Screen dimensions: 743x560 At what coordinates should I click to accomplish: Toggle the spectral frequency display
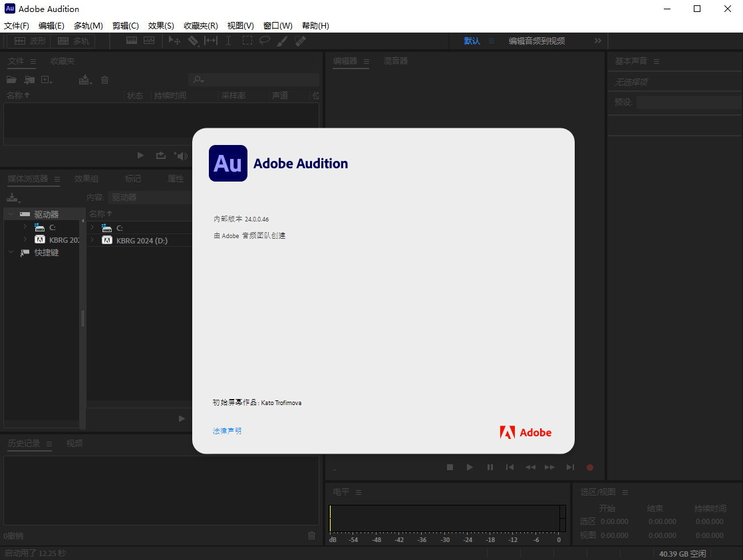(132, 41)
